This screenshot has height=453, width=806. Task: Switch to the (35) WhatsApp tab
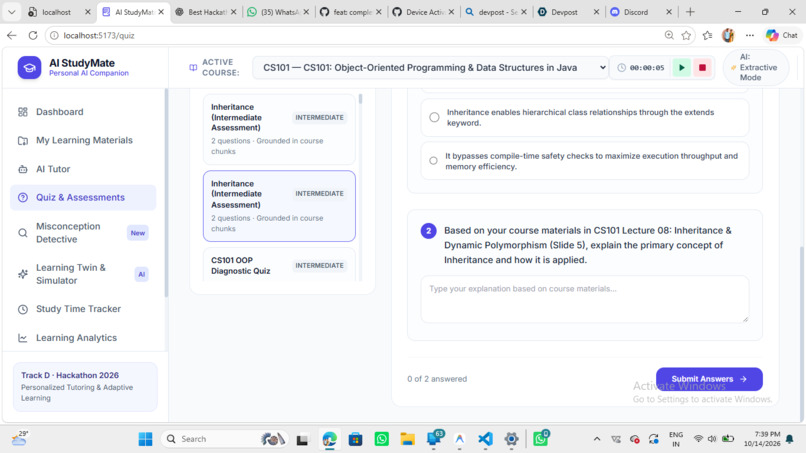279,12
